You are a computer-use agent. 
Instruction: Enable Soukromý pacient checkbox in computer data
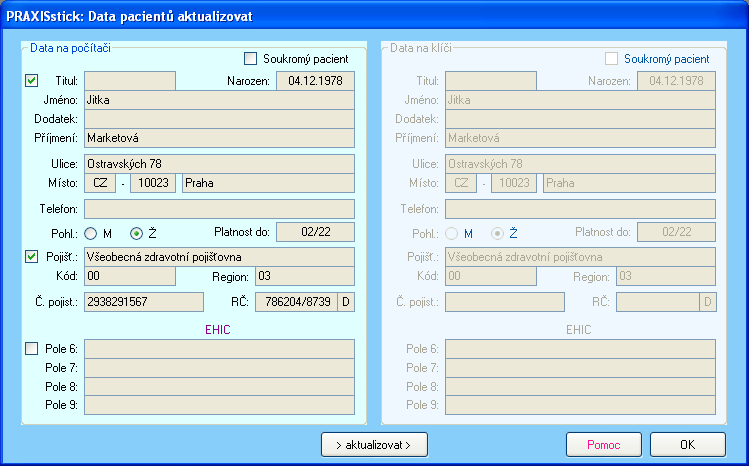251,59
